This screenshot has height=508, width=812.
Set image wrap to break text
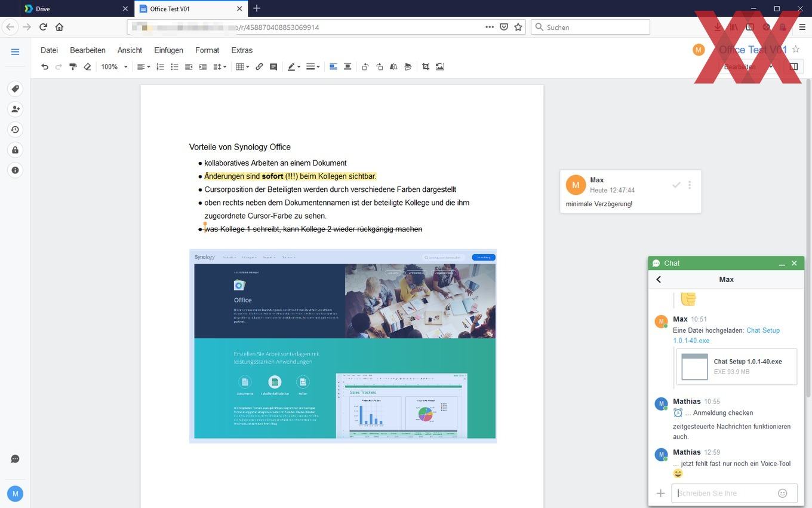click(347, 67)
